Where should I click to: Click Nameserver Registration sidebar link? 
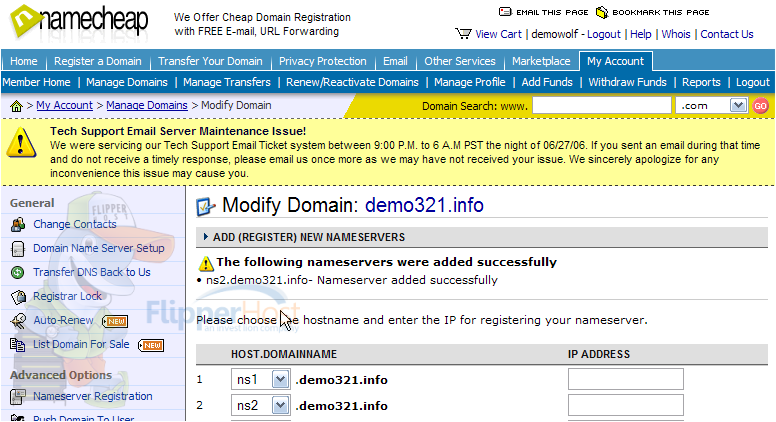[x=93, y=396]
